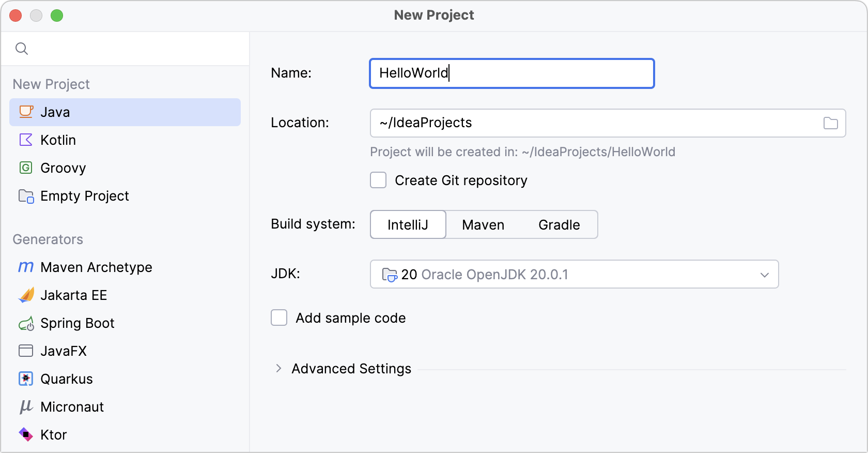Enable Add sample code checkbox
This screenshot has height=453, width=868.
pos(279,318)
